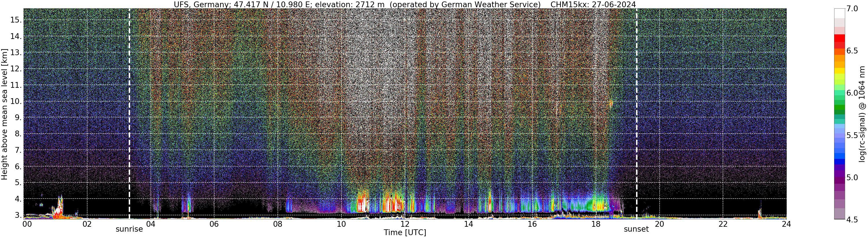Click the x-axis tick label '10'
The height and width of the screenshot is (238, 868).
pos(341,224)
